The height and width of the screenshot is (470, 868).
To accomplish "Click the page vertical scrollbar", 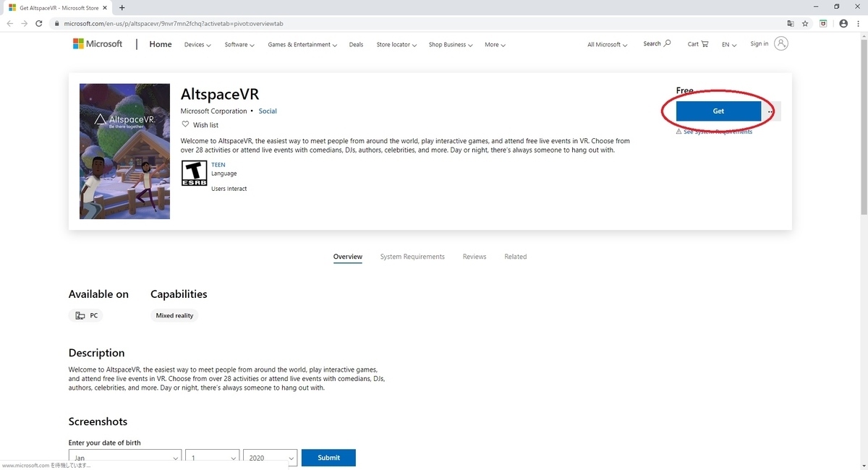I will pos(864,127).
